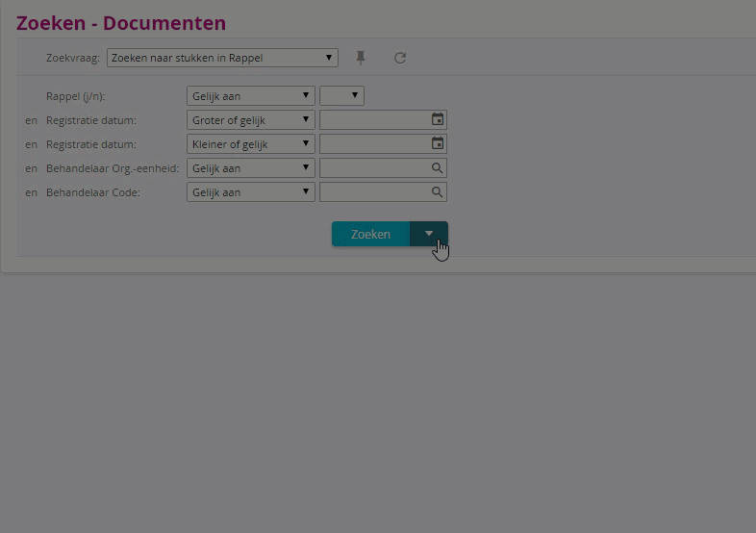Screen dimensions: 756x533
Task: Open calendar for first Registratie datum field
Action: click(438, 119)
